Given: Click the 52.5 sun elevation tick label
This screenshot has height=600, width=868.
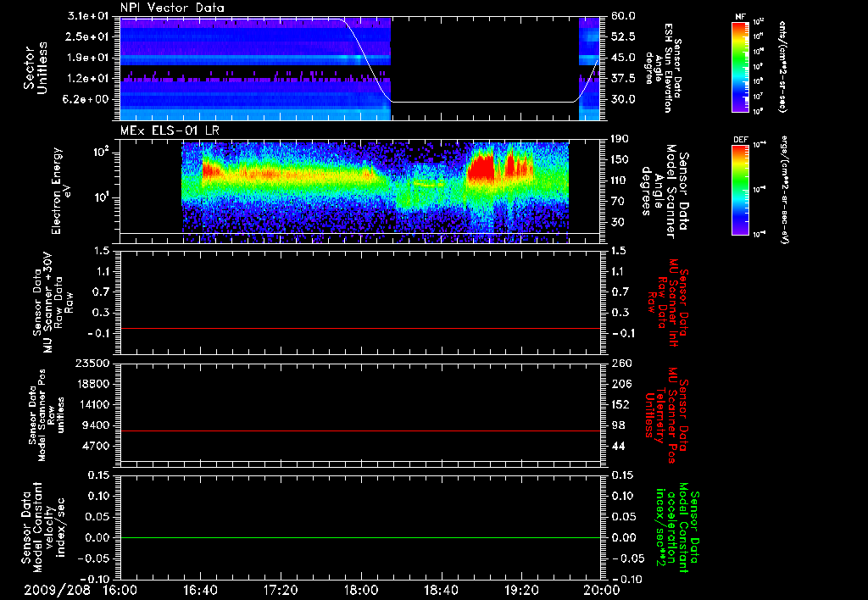Looking at the screenshot, I should (623, 36).
